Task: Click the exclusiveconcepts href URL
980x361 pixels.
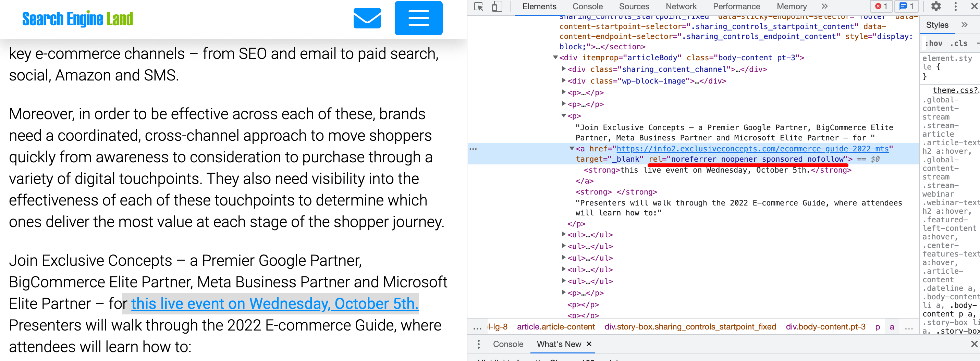Action: (752, 149)
